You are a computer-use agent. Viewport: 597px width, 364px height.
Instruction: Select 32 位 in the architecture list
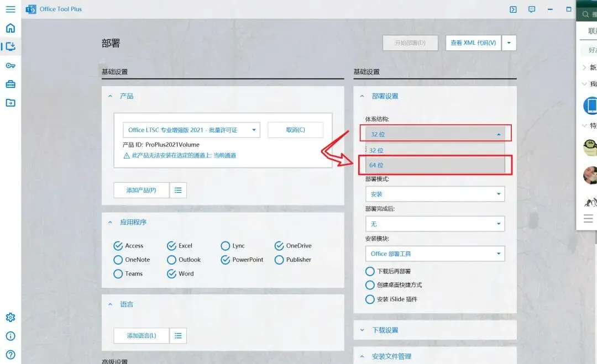point(435,150)
